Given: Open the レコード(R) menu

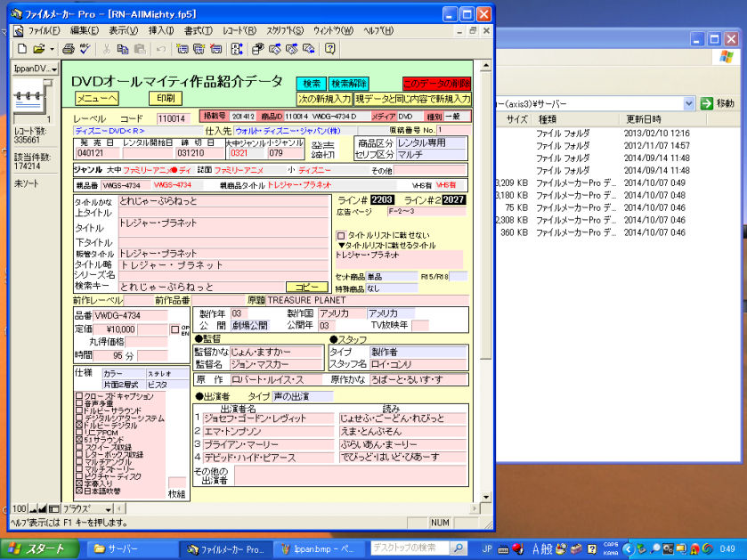Looking at the screenshot, I should click(240, 31).
